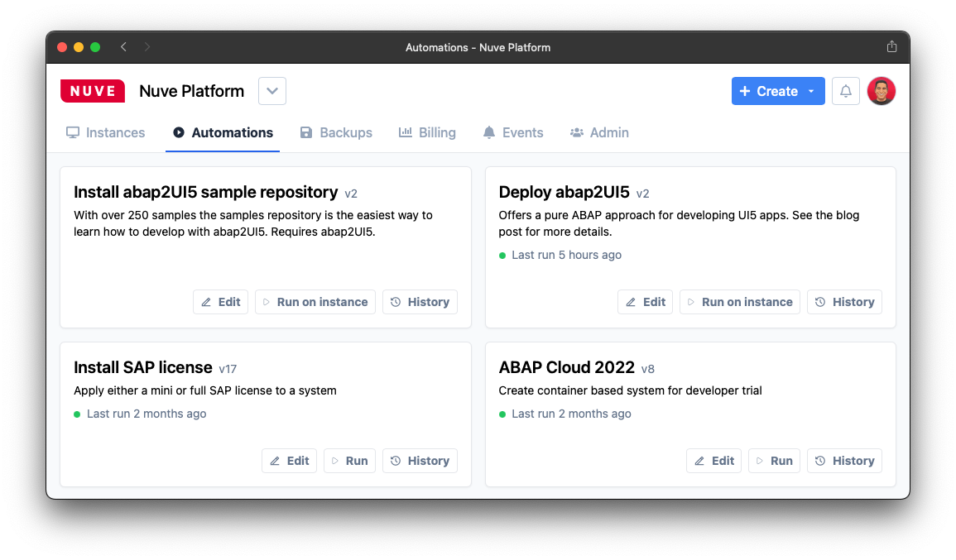Edit the Install SAP license automation
The width and height of the screenshot is (956, 560).
coord(289,461)
